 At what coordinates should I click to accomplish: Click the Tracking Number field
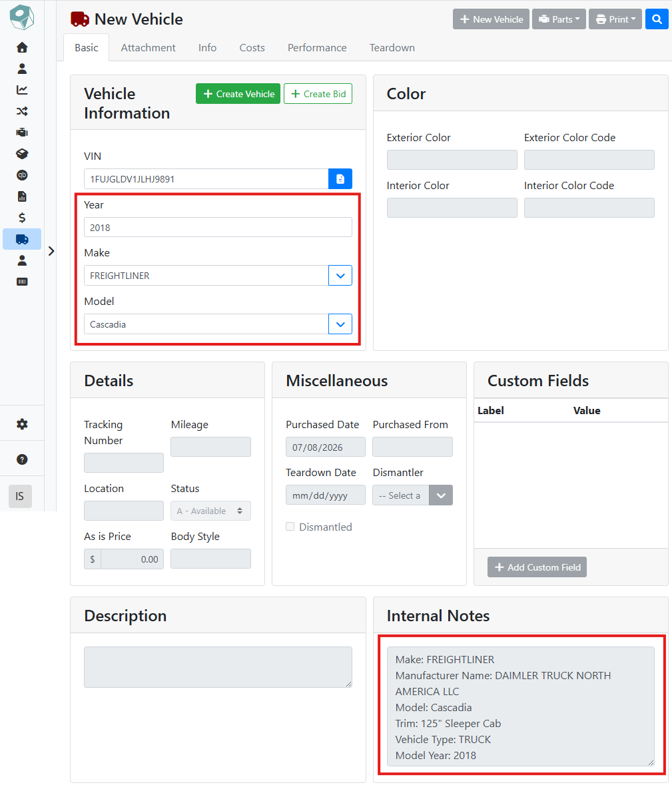click(124, 463)
